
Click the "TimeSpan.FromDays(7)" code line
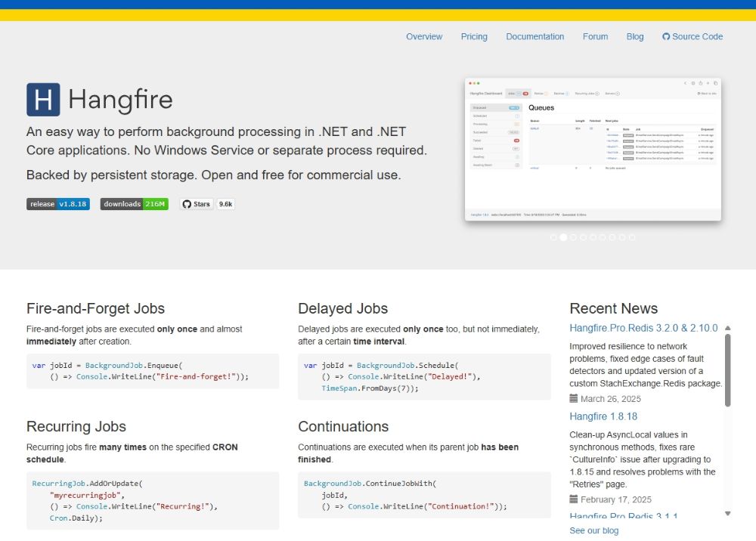(370, 388)
